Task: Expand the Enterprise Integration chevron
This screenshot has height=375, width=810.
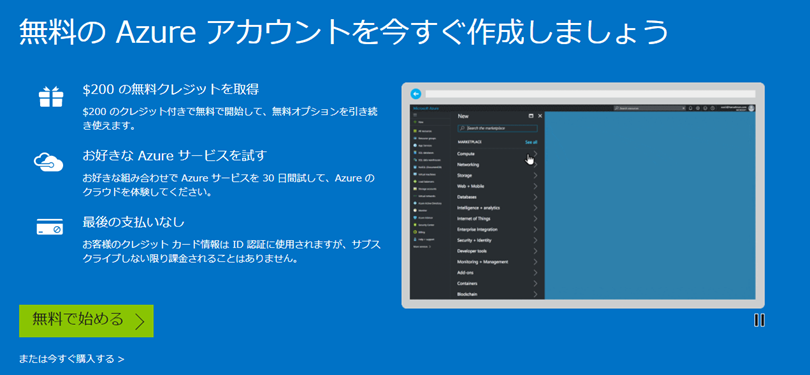Action: point(535,229)
